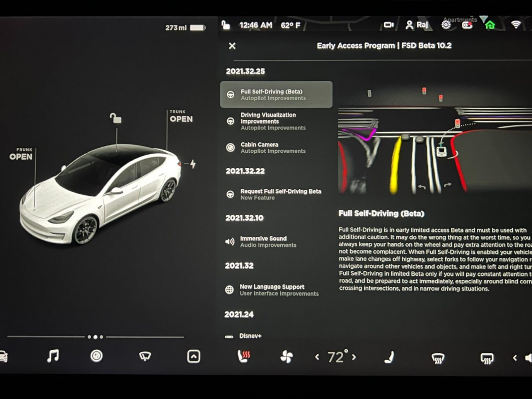Select the Cabin Camera release note

pos(276,147)
